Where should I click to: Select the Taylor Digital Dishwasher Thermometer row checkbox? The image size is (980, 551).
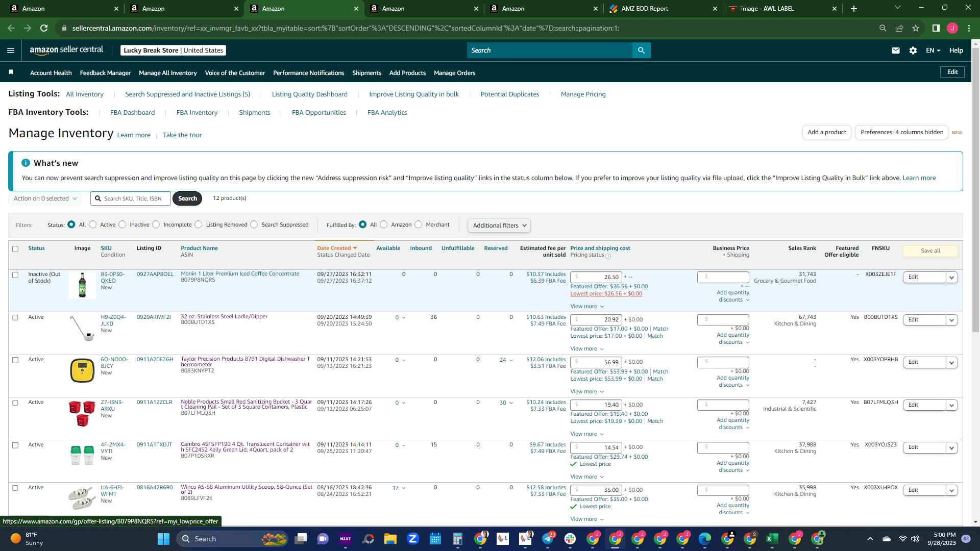click(15, 360)
